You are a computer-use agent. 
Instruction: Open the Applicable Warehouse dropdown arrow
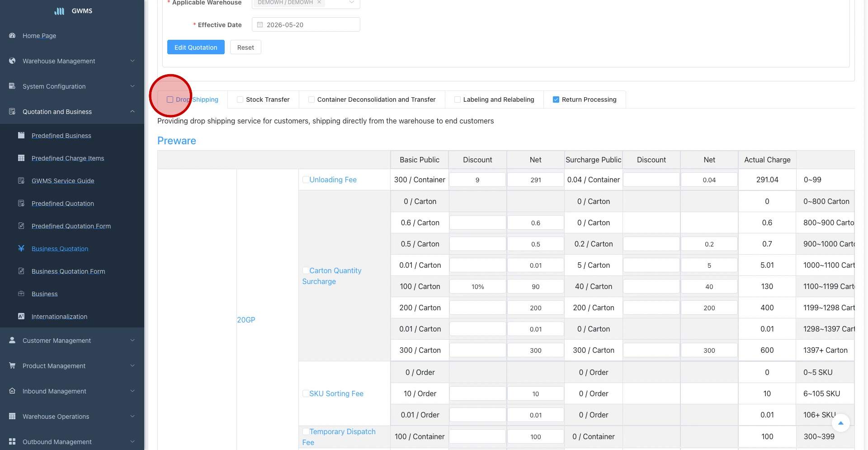point(352,2)
